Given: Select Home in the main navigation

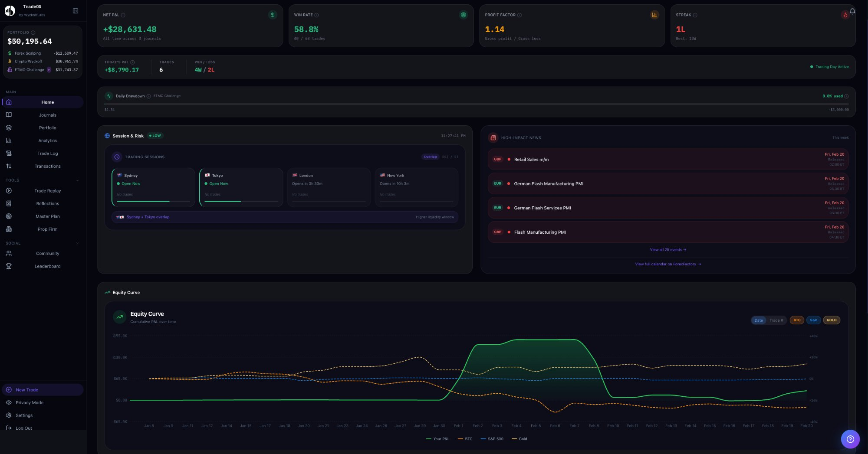Looking at the screenshot, I should (47, 102).
